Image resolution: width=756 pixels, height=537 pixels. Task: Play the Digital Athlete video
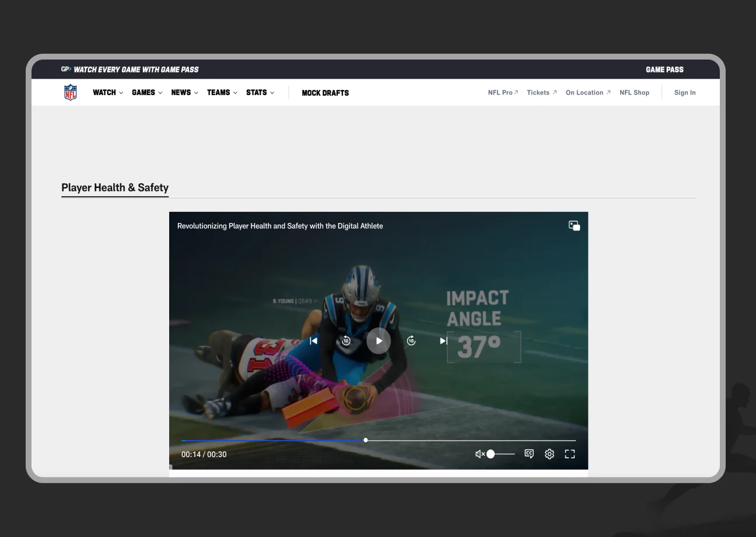[x=379, y=341]
